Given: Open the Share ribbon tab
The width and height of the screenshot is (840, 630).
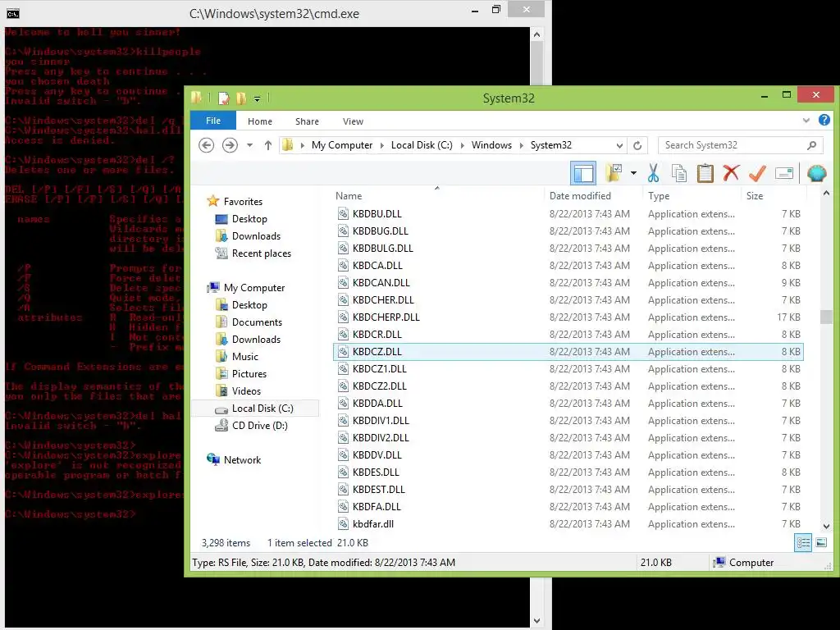Looking at the screenshot, I should pos(307,121).
